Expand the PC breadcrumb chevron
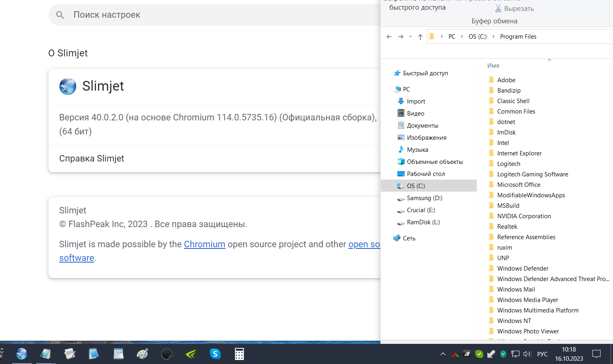 [462, 37]
